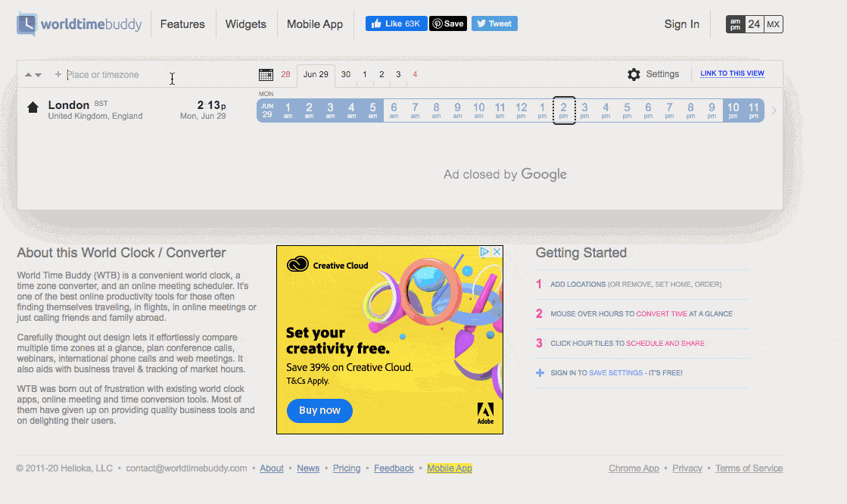Click the Buy now button in ad
Viewport: 847px width, 504px height.
click(319, 410)
